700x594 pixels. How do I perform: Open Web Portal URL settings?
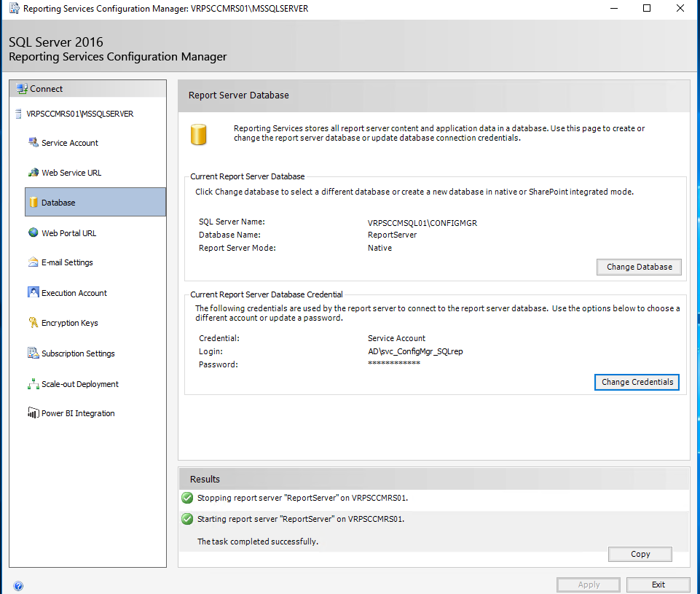coord(68,233)
